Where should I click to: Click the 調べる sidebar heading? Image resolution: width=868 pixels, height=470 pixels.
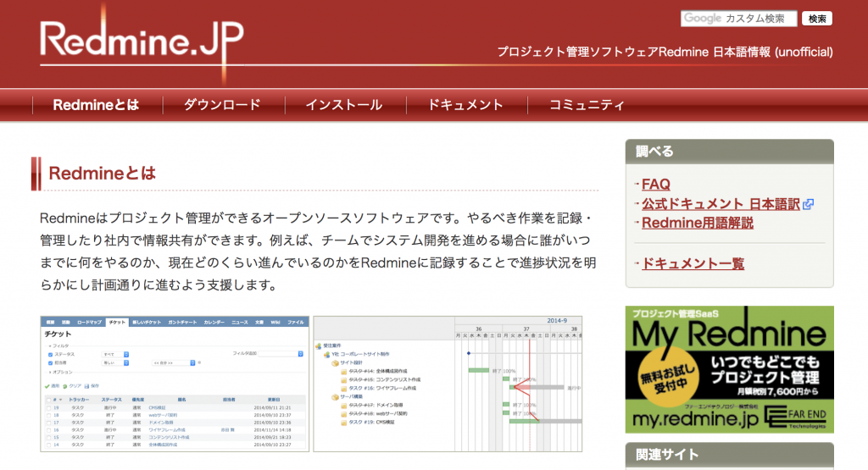[x=654, y=152]
